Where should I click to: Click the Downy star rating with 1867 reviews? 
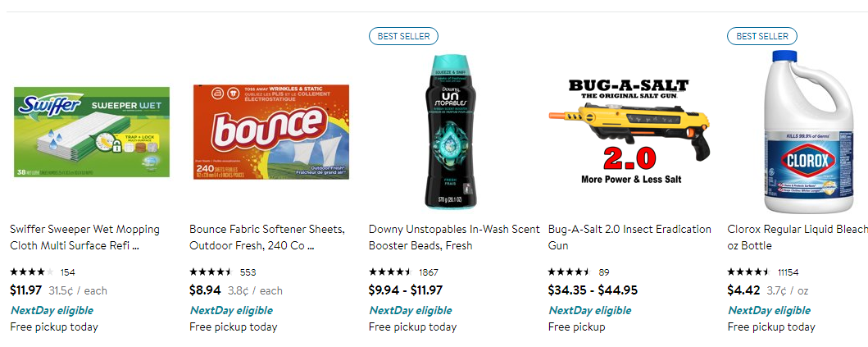[x=391, y=272]
